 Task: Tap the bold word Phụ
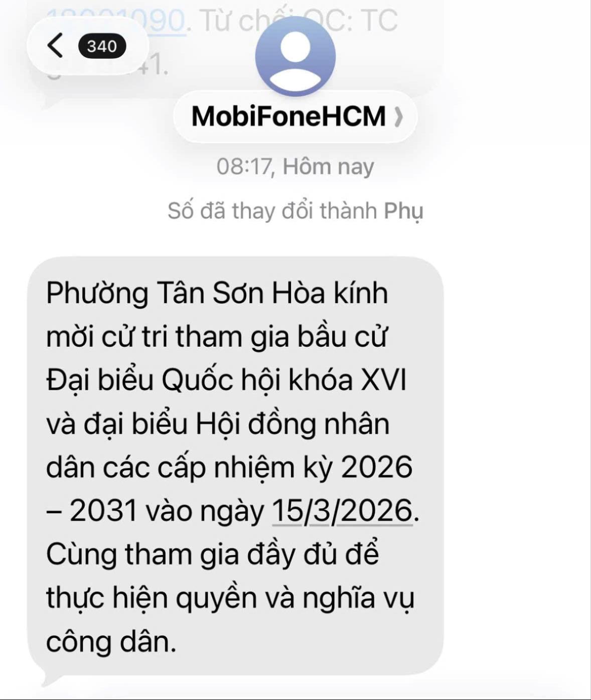(x=403, y=212)
